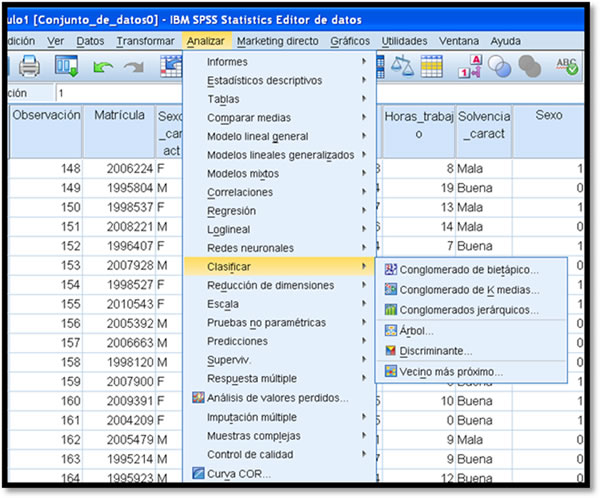The height and width of the screenshot is (498, 600).
Task: Expand the Regresión submenu arrow
Action: point(364,211)
